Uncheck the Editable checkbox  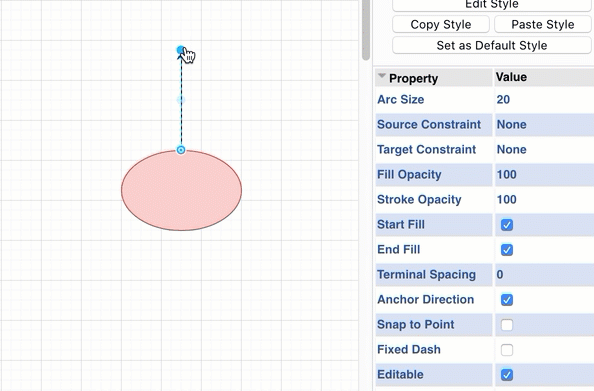coord(506,375)
